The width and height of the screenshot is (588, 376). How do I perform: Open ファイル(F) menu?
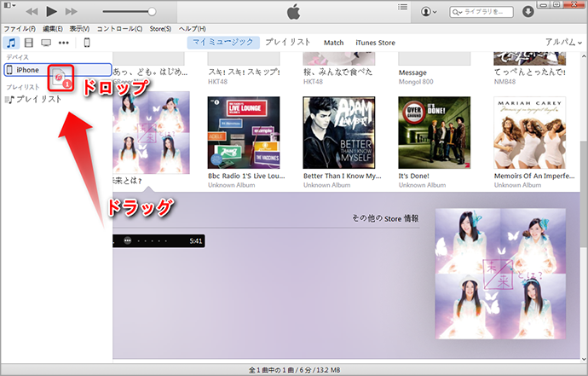[x=20, y=29]
